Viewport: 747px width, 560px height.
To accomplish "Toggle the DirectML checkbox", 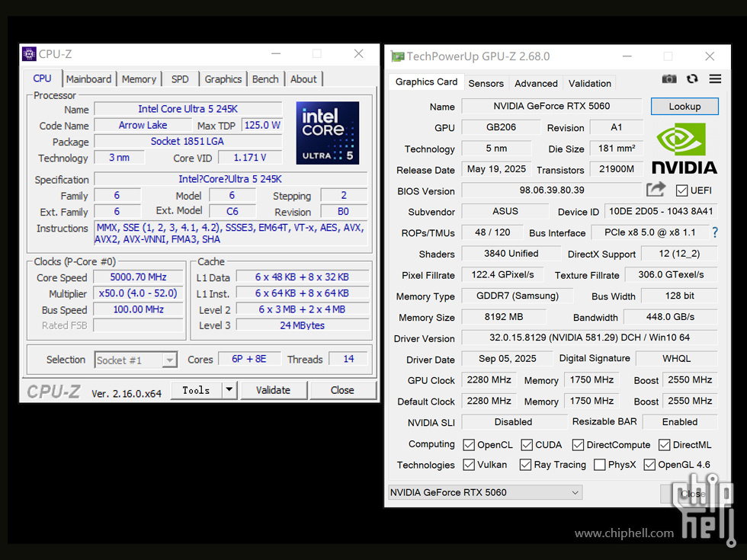I will [664, 445].
